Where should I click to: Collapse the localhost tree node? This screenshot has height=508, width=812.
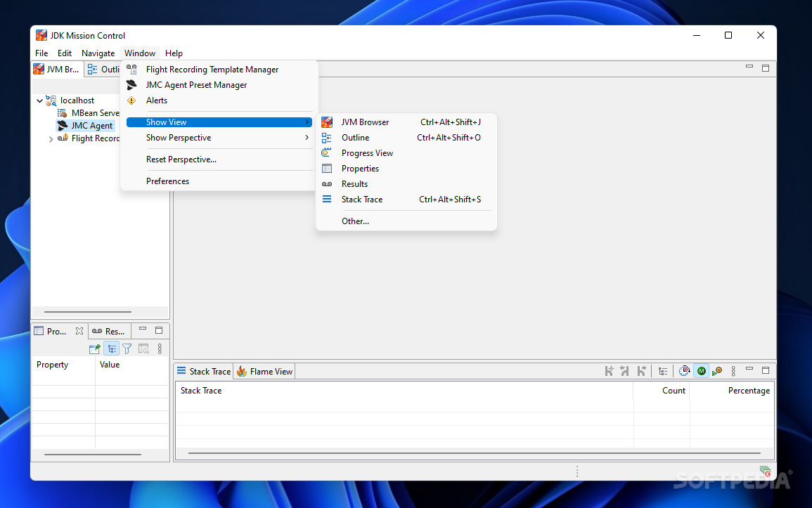click(x=39, y=100)
